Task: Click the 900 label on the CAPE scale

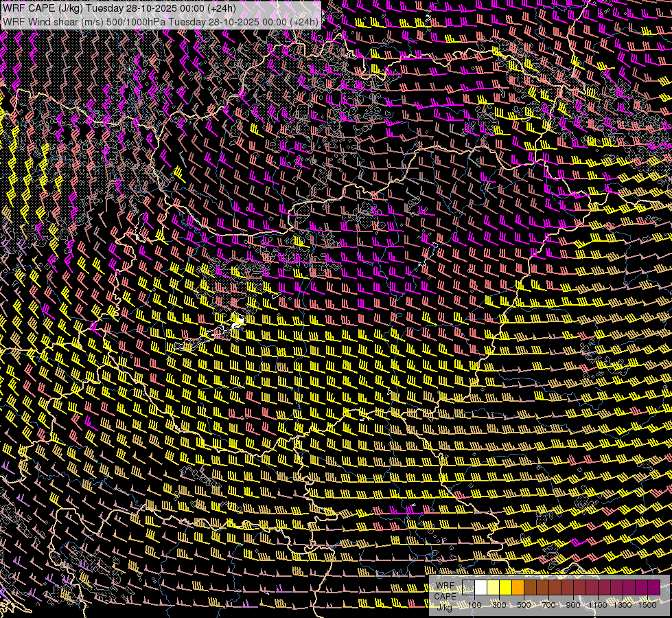Action: [573, 605]
